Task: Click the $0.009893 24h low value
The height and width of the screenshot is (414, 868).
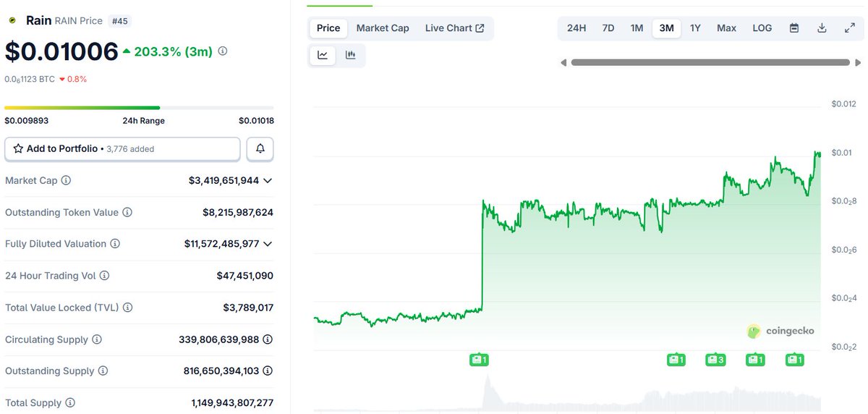Action: 27,121
